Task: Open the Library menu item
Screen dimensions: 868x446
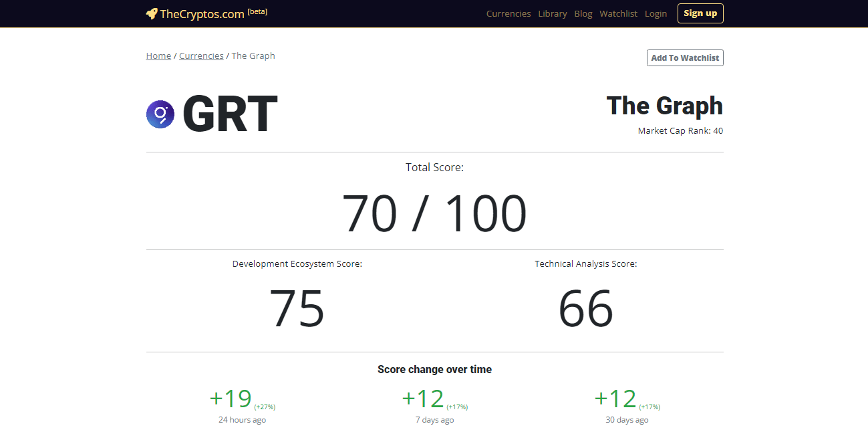Action: (553, 13)
